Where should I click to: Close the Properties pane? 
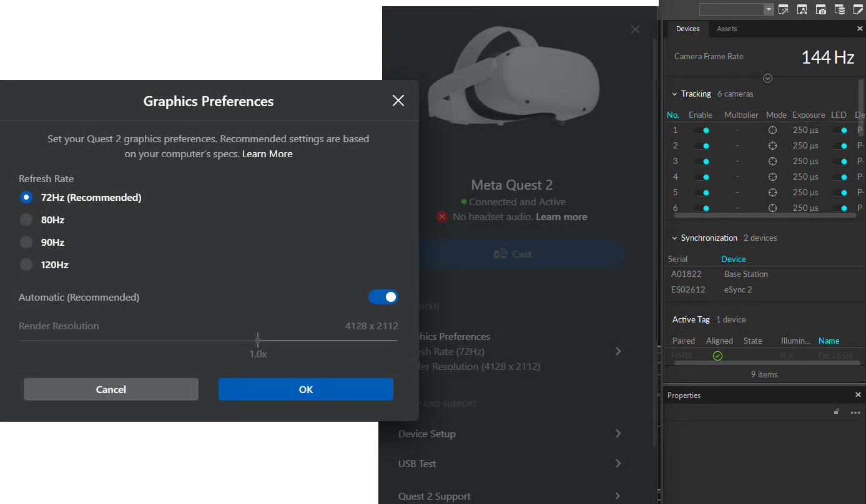(x=858, y=395)
